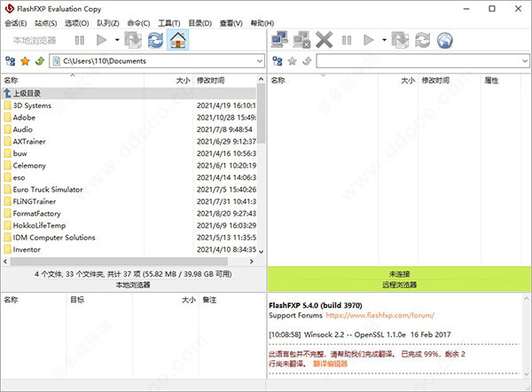532x392 pixels.
Task: Select the 上级目录 parent directory row
Action: point(129,93)
